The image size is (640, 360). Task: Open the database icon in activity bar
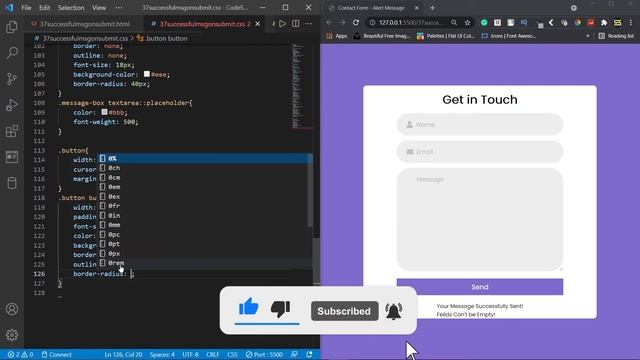click(12, 183)
